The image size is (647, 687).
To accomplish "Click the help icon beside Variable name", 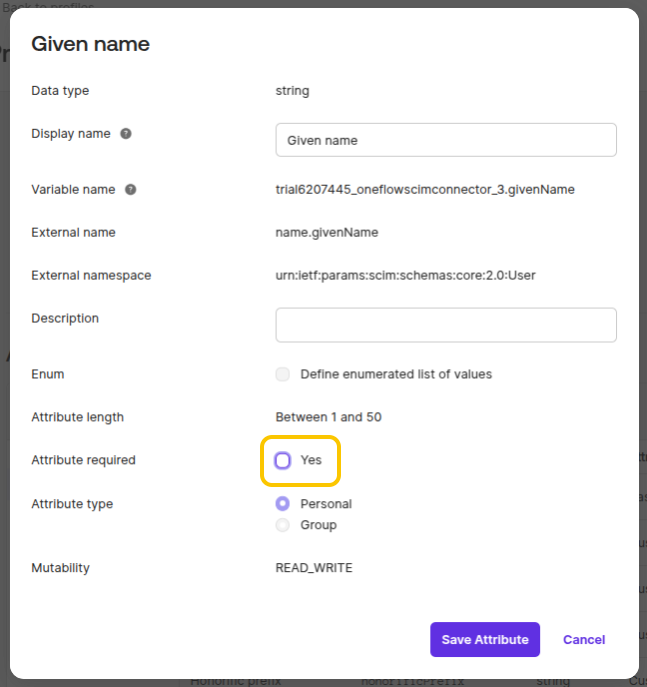I will (x=131, y=190).
